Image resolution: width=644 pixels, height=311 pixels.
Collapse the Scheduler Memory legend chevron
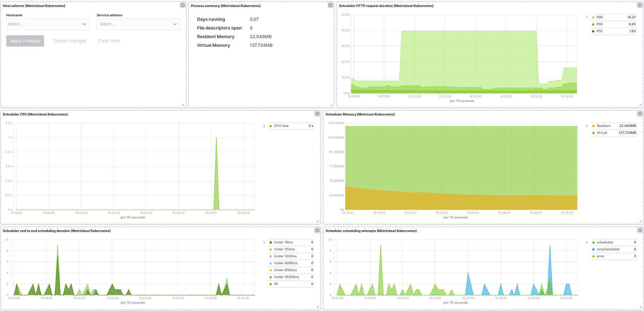coord(587,126)
